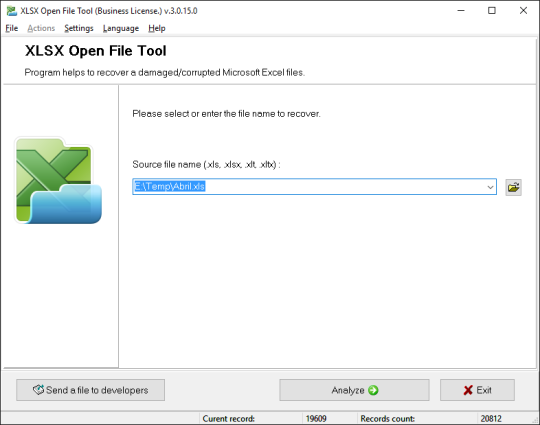Image resolution: width=540 pixels, height=425 pixels.
Task: Click the '19609' status bar value
Action: click(x=316, y=418)
